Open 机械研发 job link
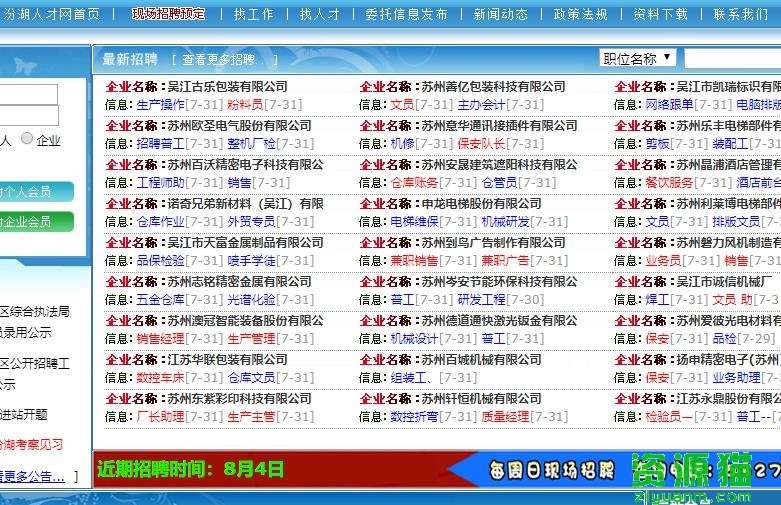 point(506,222)
